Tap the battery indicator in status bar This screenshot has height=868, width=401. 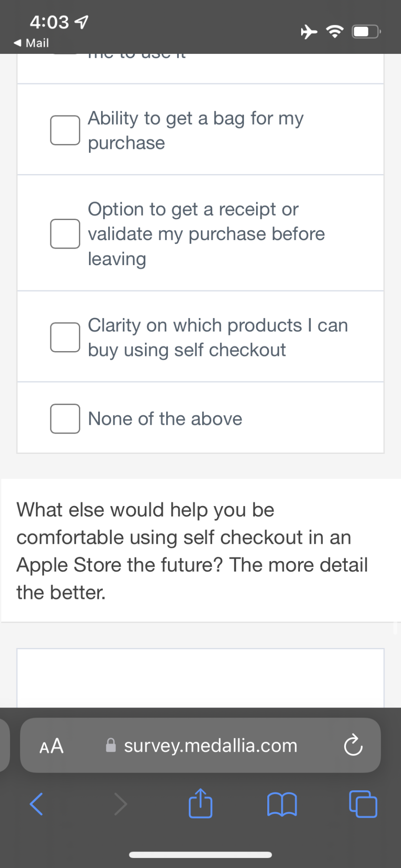(x=366, y=32)
